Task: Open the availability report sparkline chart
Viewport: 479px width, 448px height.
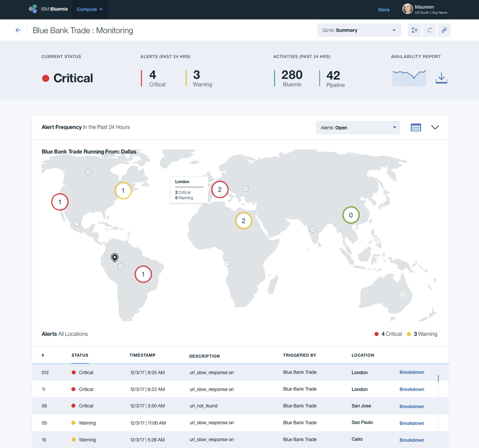Action: coord(409,78)
